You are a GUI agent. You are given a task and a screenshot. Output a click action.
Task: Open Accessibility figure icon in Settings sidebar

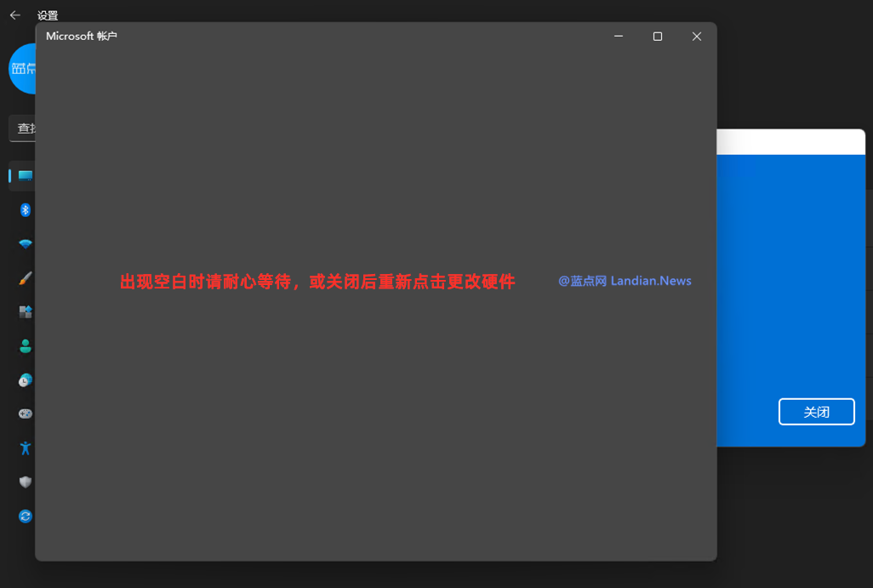[25, 448]
